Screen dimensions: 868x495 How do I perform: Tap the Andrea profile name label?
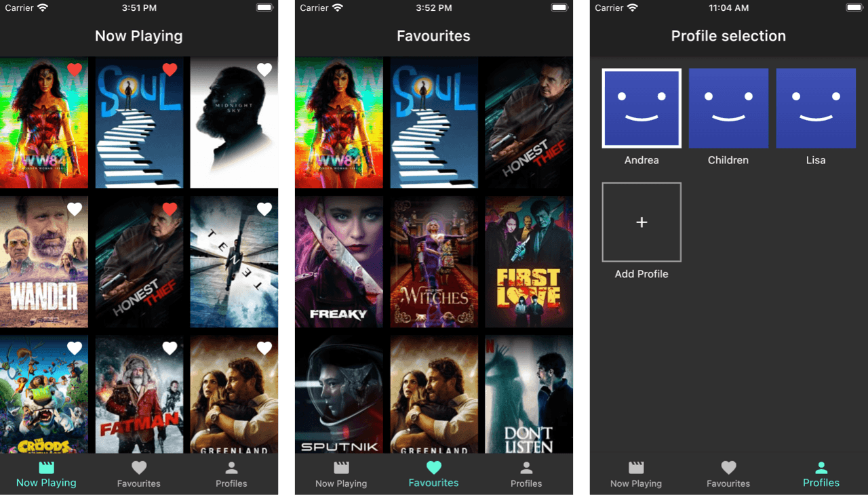(x=642, y=160)
